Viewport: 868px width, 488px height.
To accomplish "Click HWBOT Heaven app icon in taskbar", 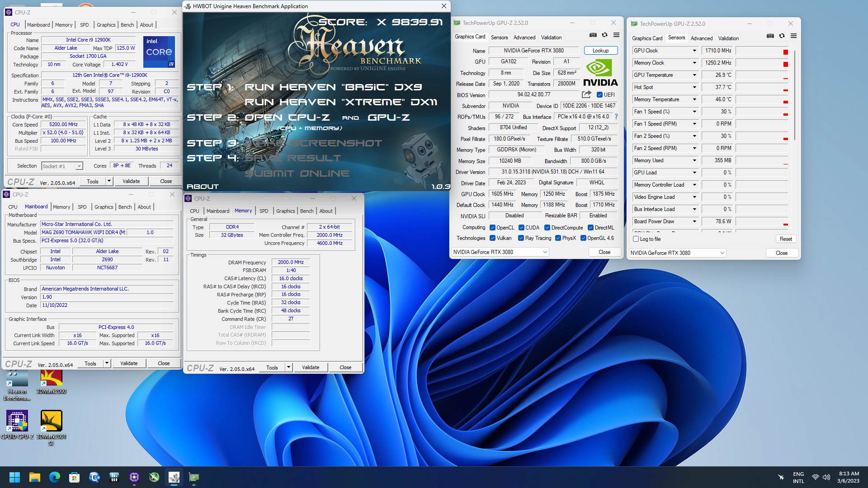I will pos(174,477).
